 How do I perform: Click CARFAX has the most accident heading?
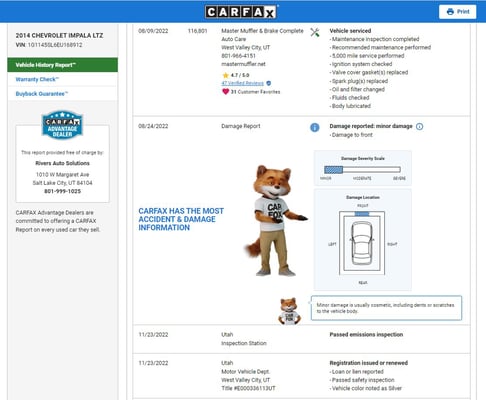(181, 219)
